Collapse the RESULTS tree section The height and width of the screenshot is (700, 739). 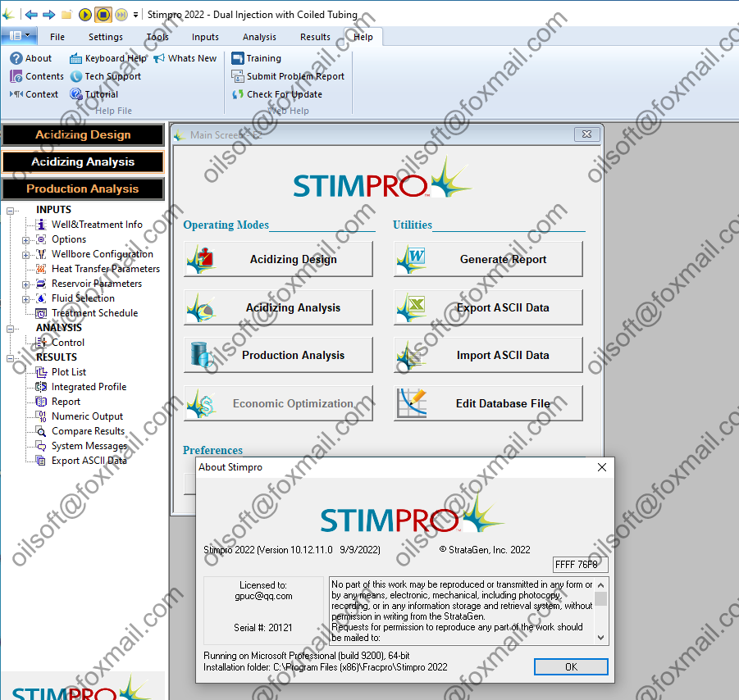11,358
